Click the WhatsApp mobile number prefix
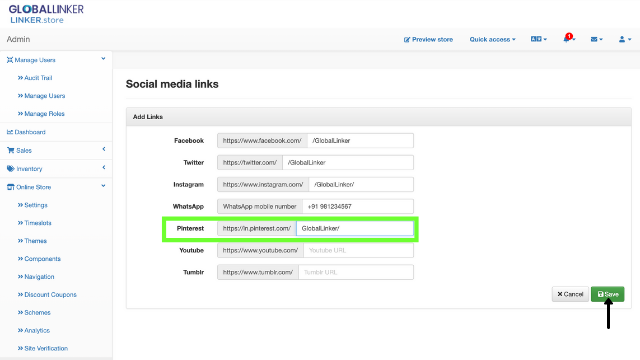640x360 pixels. pyautogui.click(x=260, y=207)
